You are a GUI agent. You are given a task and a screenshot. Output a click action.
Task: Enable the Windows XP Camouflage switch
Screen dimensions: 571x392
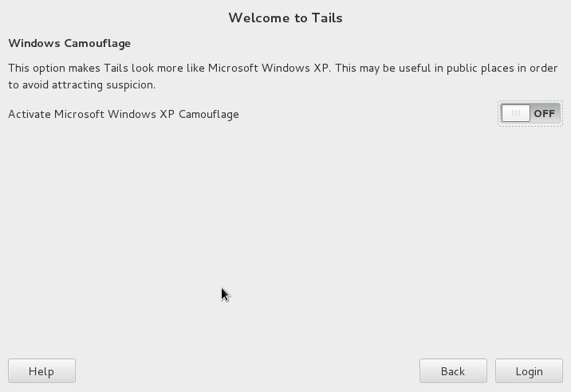click(x=530, y=113)
